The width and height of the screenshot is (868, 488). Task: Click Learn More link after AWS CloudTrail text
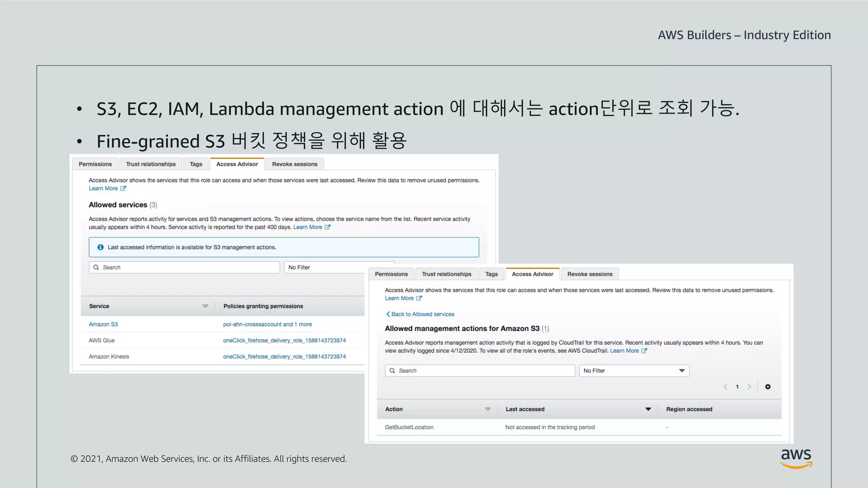[624, 351]
